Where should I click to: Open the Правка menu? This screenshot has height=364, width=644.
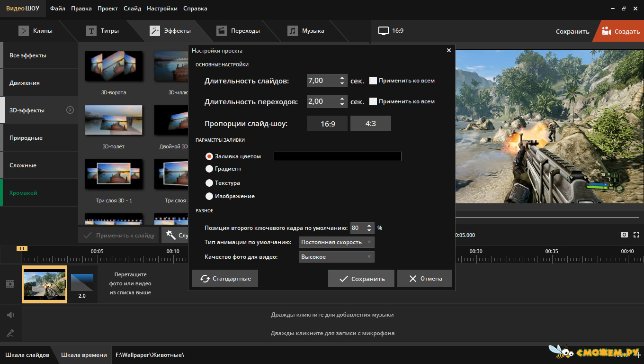pos(81,9)
